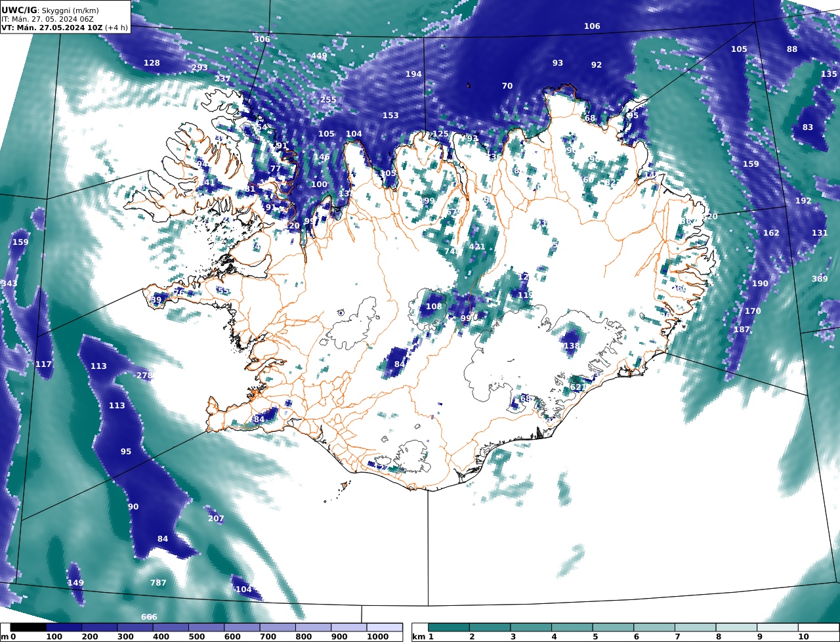
Task: Click the visibility value 128
Action: 152,63
